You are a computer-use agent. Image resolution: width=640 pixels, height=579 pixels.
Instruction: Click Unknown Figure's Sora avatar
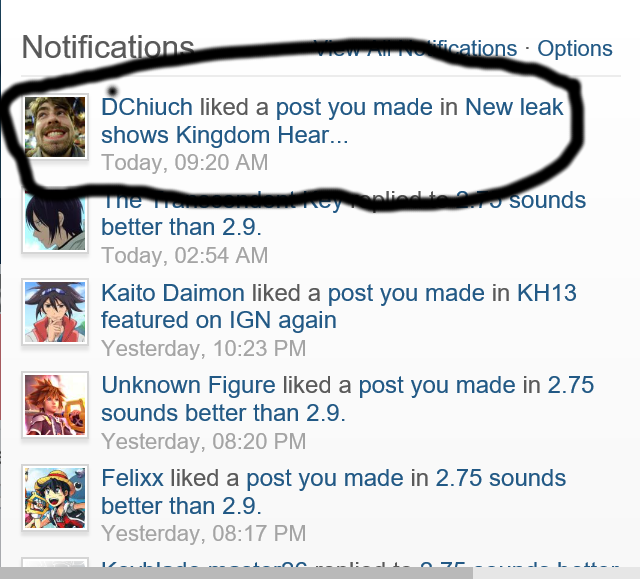55,405
